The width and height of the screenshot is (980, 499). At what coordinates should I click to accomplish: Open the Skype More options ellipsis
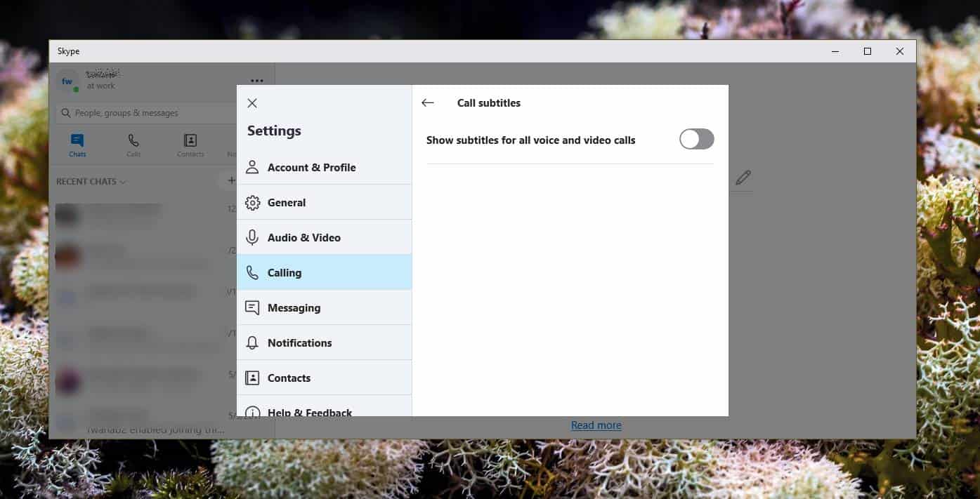point(257,81)
